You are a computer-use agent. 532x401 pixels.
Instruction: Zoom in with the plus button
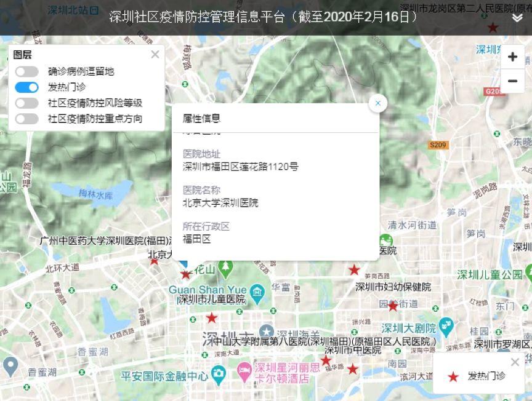tap(513, 57)
